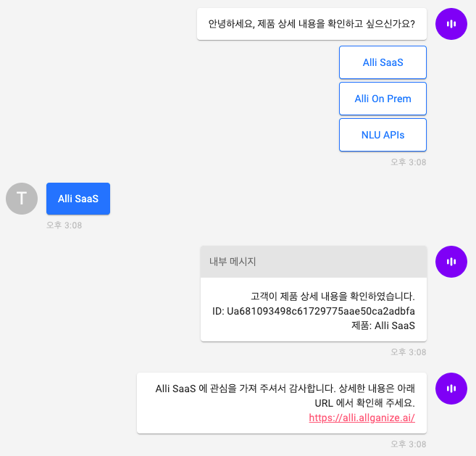This screenshot has width=476, height=456.
Task: Click the Alli SaaS option button
Action: (x=383, y=62)
